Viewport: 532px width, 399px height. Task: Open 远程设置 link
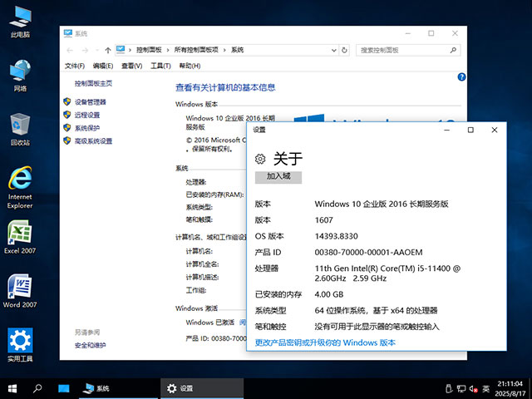pos(87,115)
